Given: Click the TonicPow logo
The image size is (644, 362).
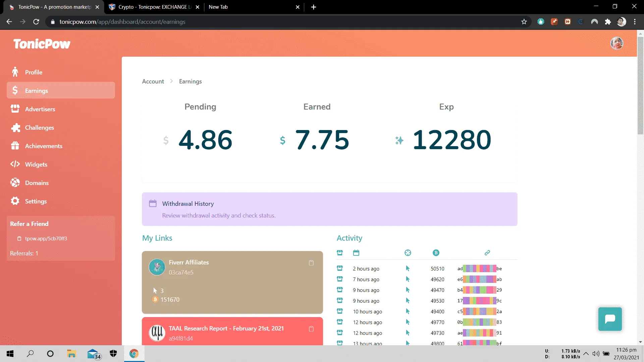Looking at the screenshot, I should [42, 44].
